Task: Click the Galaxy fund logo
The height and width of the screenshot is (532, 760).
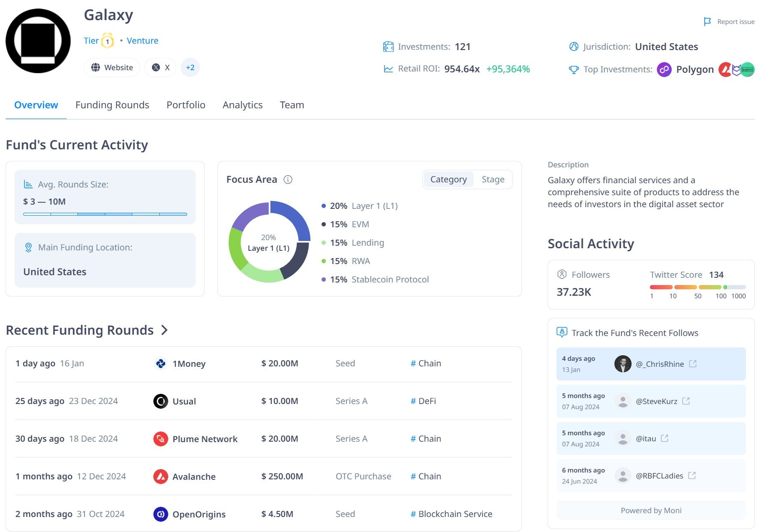Action: 38,41
